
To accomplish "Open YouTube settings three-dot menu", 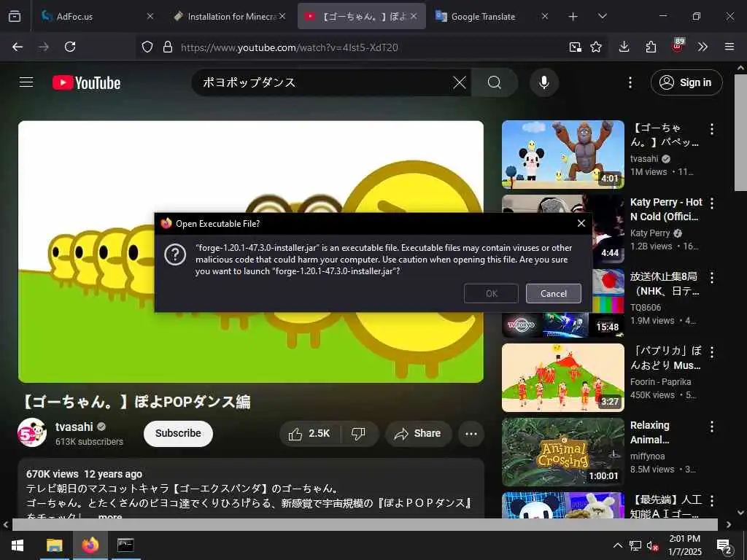I will 630,82.
